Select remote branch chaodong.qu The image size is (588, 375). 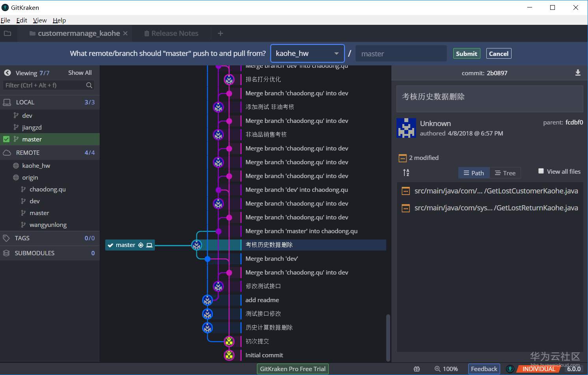click(x=48, y=189)
